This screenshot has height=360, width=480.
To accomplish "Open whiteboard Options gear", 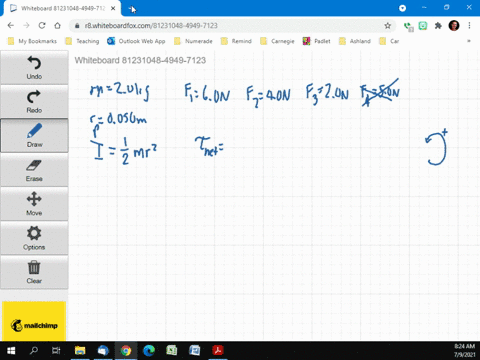I will click(x=34, y=238).
